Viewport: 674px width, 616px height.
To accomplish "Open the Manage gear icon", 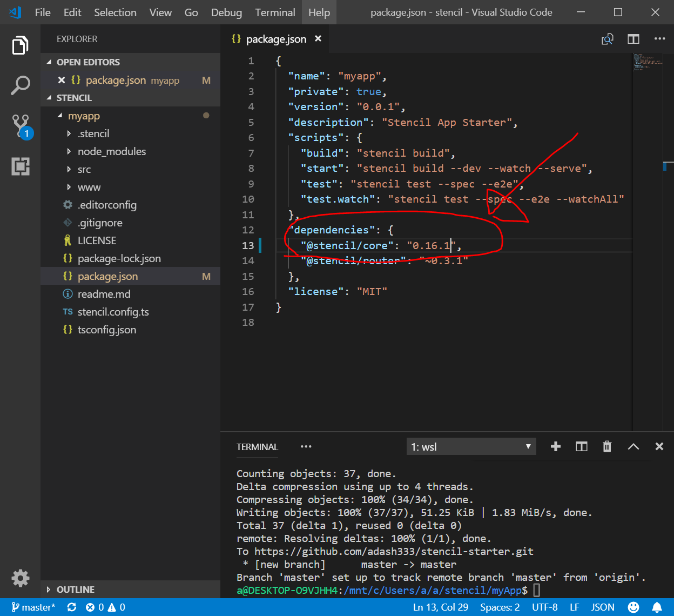I will pyautogui.click(x=20, y=578).
